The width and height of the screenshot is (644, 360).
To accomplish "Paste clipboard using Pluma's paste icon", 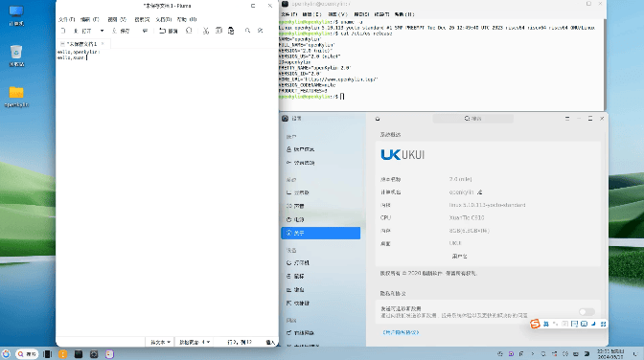I will [231, 31].
